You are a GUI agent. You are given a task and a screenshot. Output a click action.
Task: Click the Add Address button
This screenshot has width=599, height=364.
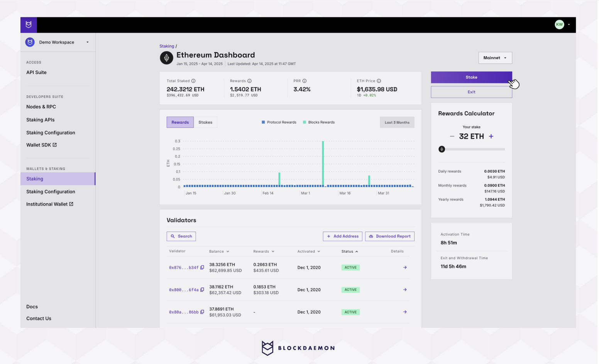tap(342, 236)
